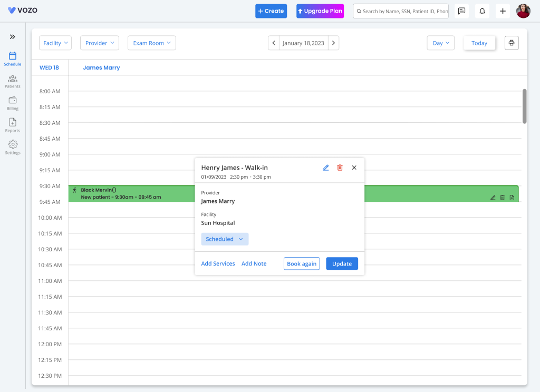Click walking person icon on Black Mervin appointment
Screen dimensions: 540x392
75,190
